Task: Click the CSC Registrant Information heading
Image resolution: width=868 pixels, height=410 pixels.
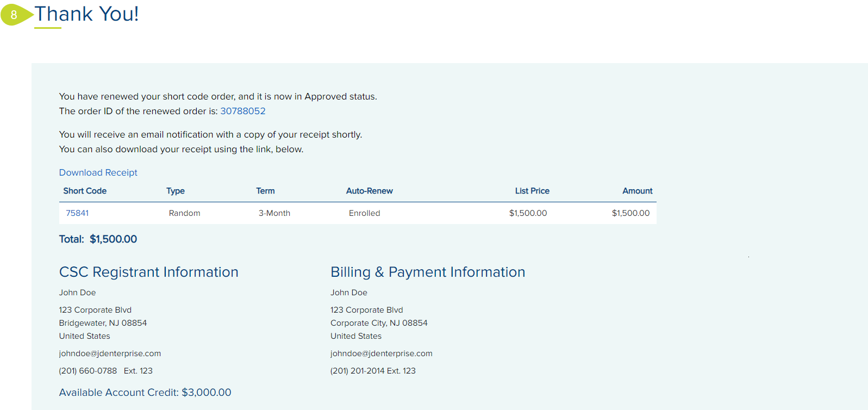Action: pyautogui.click(x=148, y=272)
